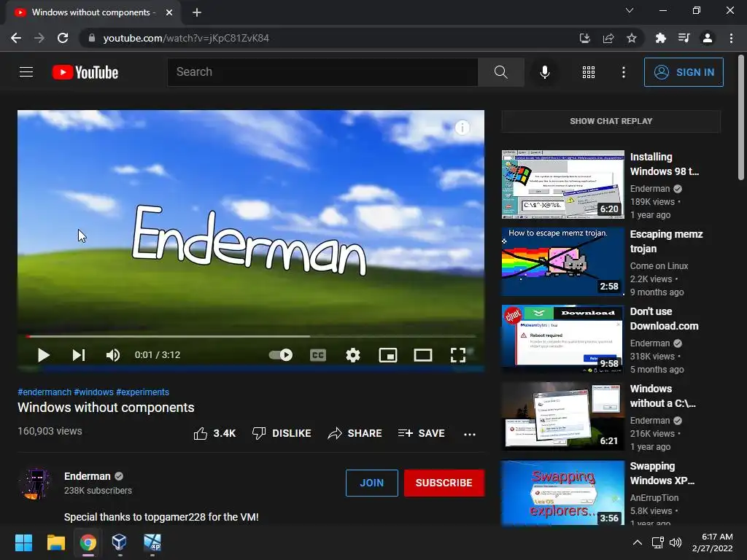Dislike the video
Image resolution: width=747 pixels, height=560 pixels.
282,433
